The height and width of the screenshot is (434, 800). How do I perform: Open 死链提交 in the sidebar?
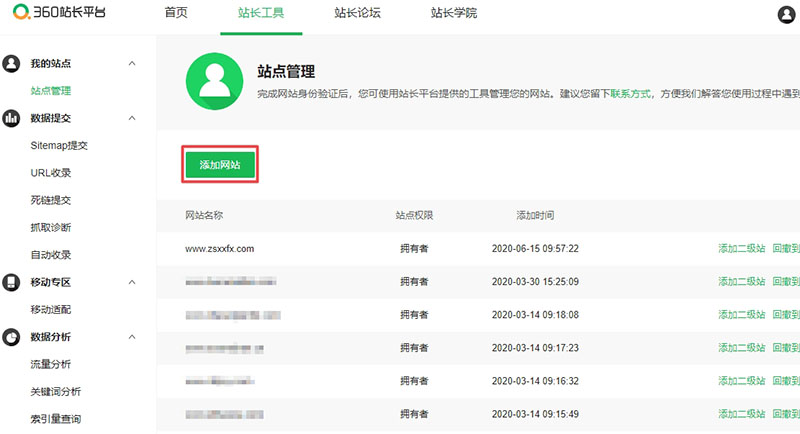click(51, 200)
